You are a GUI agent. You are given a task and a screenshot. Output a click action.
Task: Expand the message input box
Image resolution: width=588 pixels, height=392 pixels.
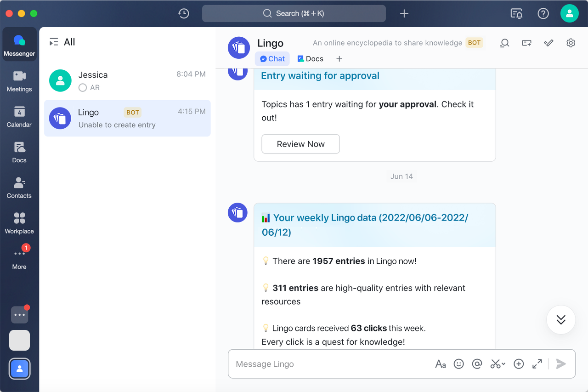[x=537, y=364]
